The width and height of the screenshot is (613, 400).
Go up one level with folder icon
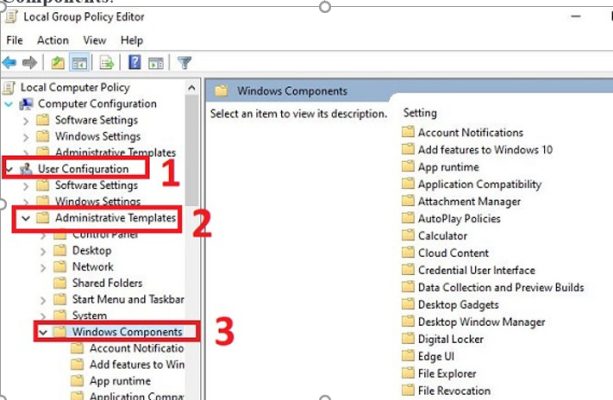click(x=58, y=63)
